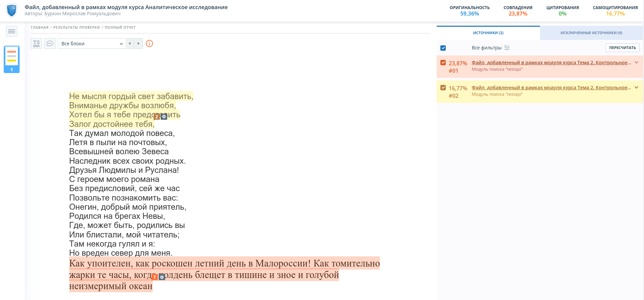Click highlighted line 'Залог достойнее тебя,'
644x300 pixels.
click(112, 124)
